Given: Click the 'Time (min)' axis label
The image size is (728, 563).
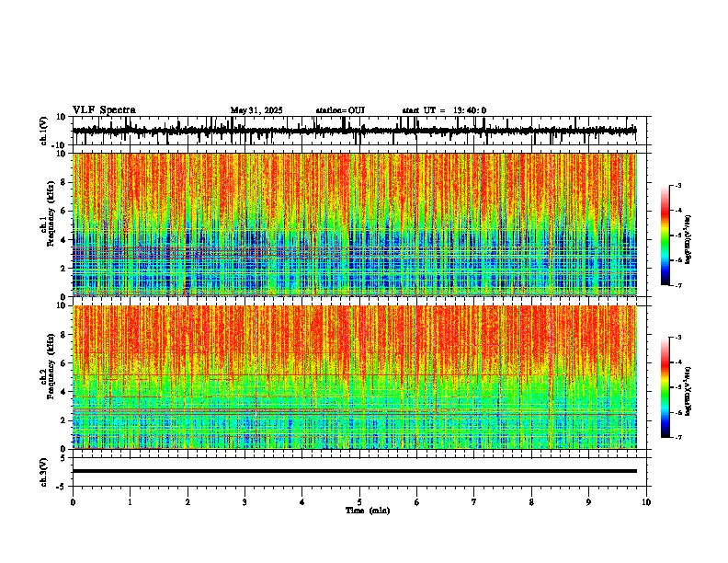Looking at the screenshot, I should pos(368,511).
